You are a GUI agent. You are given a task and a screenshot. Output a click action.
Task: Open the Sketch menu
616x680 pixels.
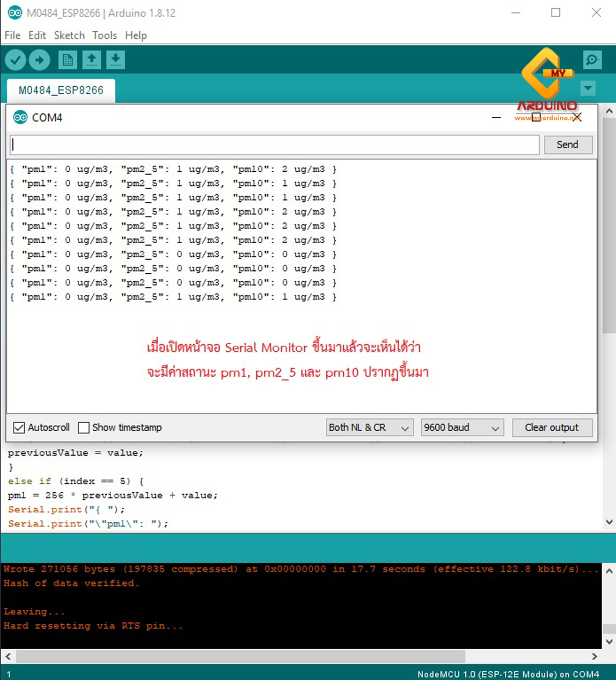(69, 35)
